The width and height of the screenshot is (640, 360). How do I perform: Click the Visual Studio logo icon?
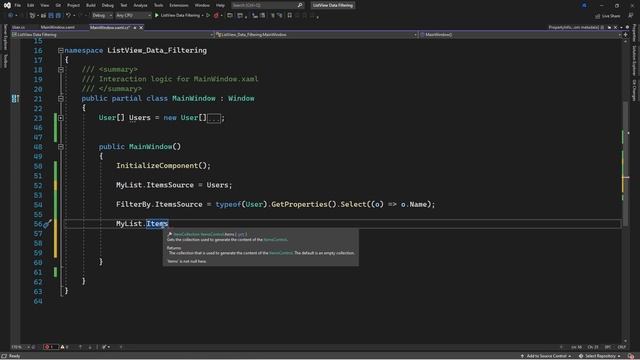point(7,5)
